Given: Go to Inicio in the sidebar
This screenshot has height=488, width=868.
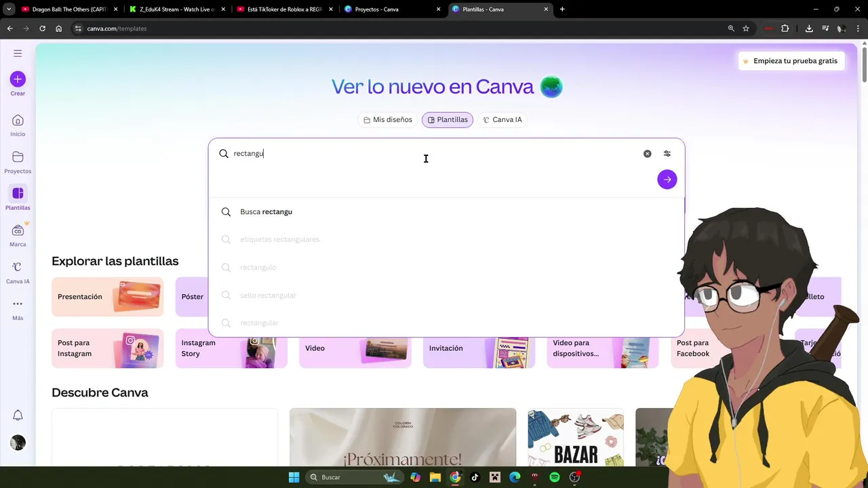Looking at the screenshot, I should [x=18, y=125].
